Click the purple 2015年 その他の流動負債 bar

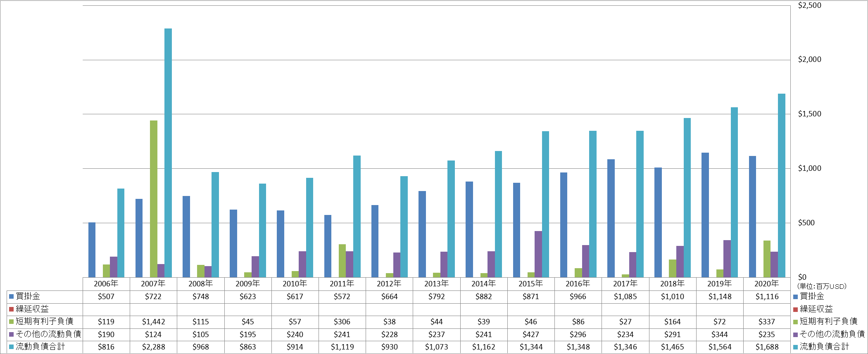point(538,254)
